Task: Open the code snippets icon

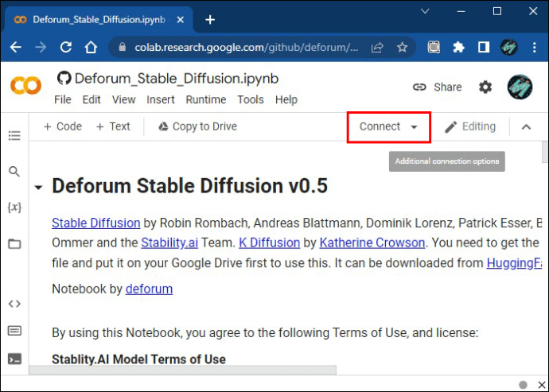Action: tap(14, 304)
